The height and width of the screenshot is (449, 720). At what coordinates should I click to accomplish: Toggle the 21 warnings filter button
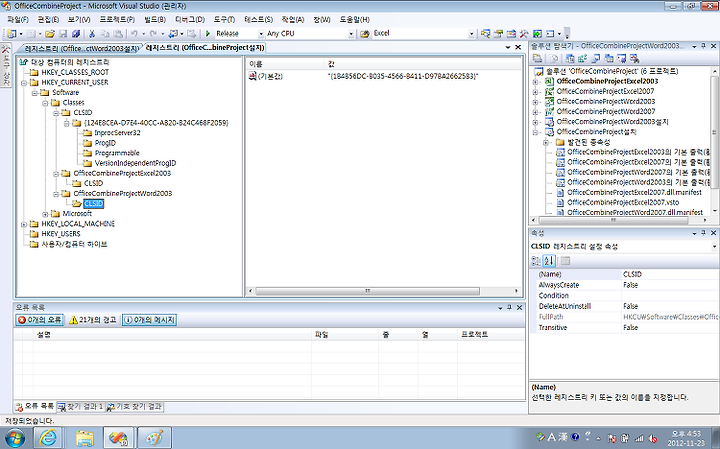92,320
